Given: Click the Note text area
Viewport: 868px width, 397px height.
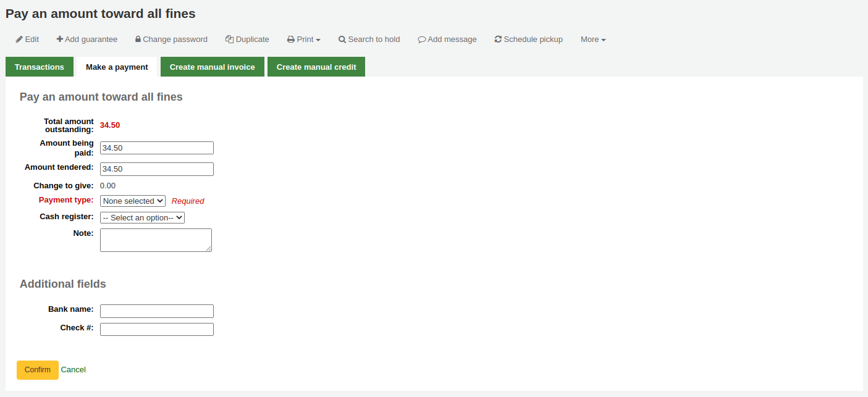Looking at the screenshot, I should 156,240.
